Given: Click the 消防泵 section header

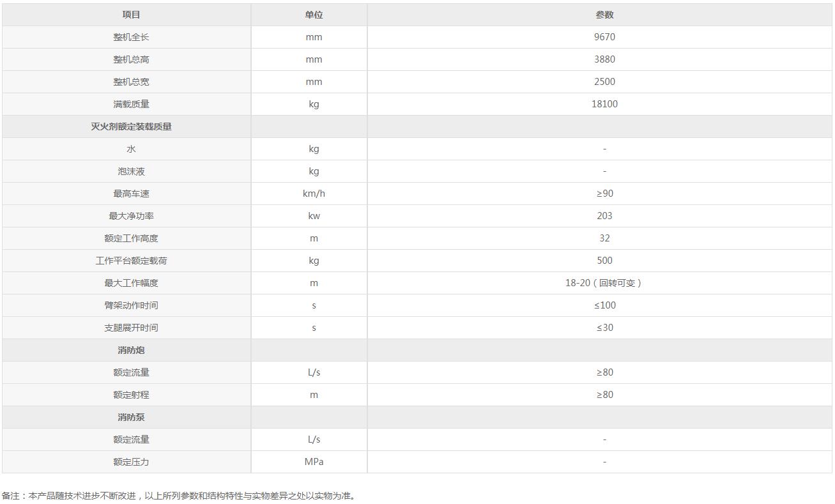Looking at the screenshot, I should tap(131, 417).
